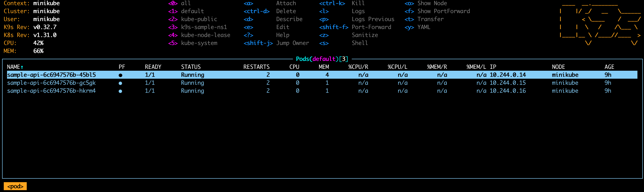Open Shell via the <s> hint
Viewport: 644px width, 192px height.
(x=344, y=43)
